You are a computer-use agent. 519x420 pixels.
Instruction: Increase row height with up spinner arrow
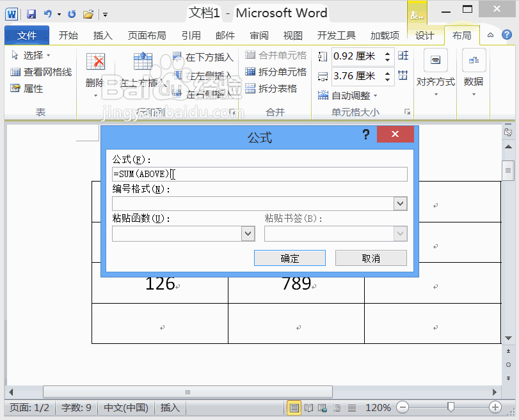coord(388,53)
